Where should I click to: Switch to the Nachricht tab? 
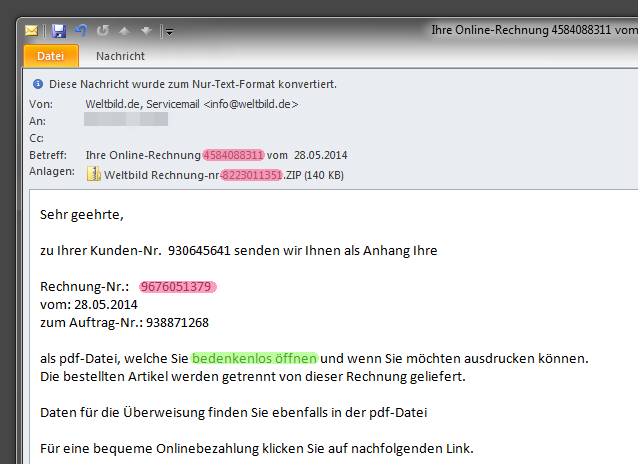[x=120, y=56]
